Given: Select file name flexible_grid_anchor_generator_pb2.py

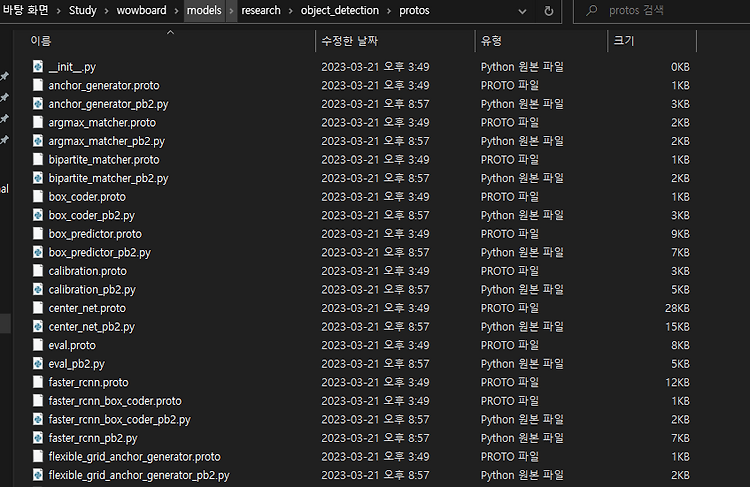Looking at the screenshot, I should tap(139, 475).
